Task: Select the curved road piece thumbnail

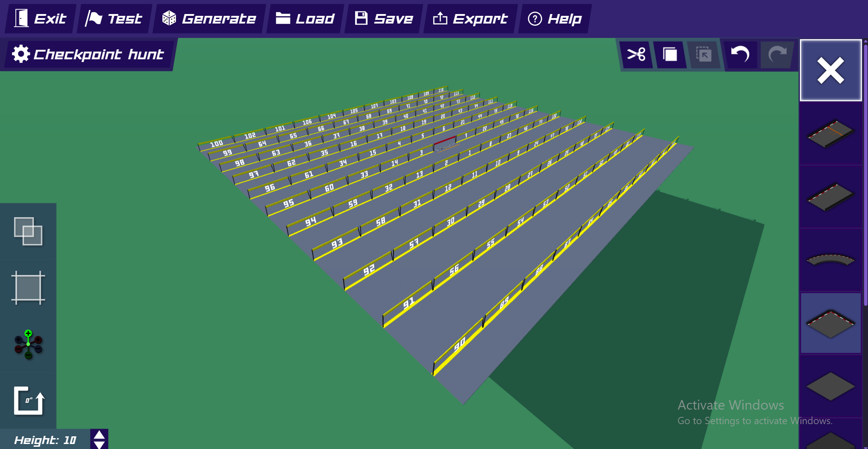Action: pyautogui.click(x=831, y=260)
